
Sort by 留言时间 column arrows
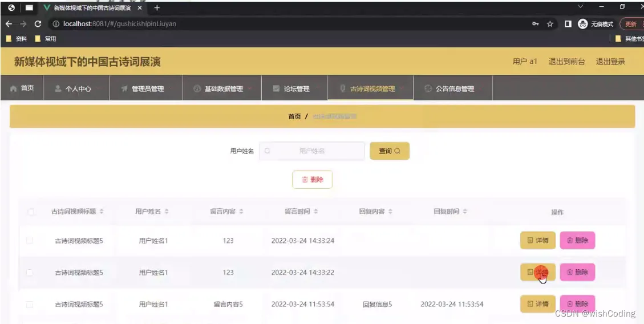point(316,212)
